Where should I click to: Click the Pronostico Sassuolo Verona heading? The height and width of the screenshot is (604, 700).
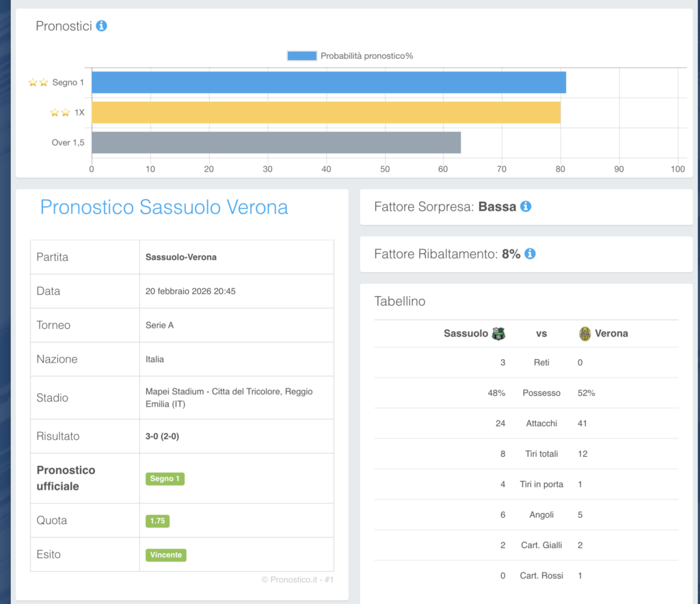coord(164,207)
